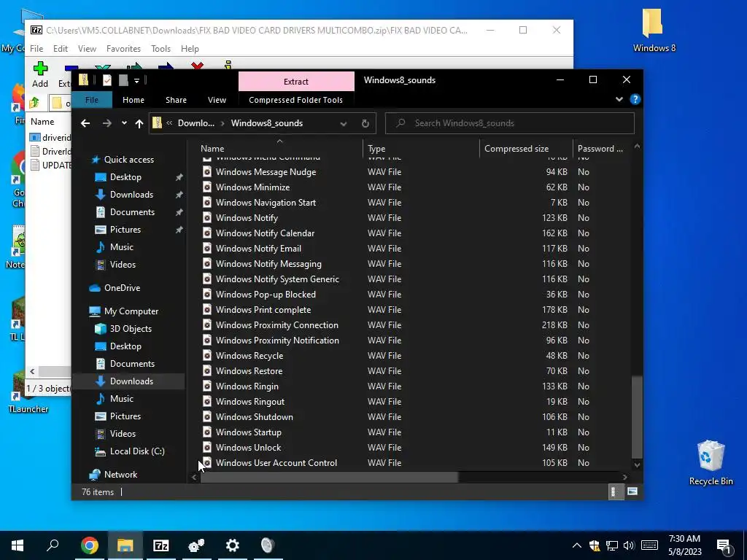Viewport: 747px width, 560px height.
Task: Select My Computer in navigation pane
Action: click(x=131, y=311)
